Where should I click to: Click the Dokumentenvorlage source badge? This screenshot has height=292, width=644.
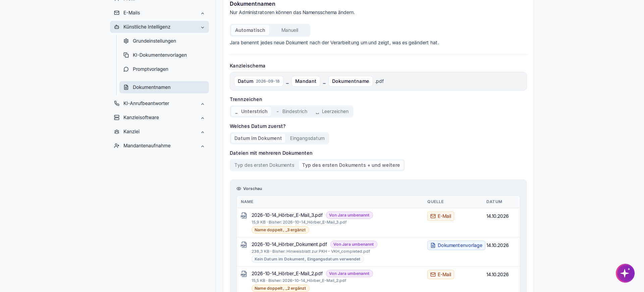click(x=456, y=245)
